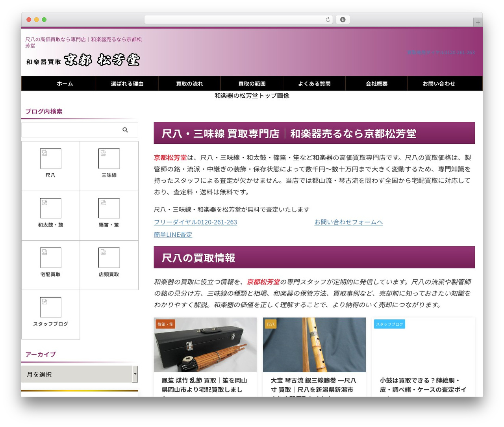This screenshot has height=427, width=504.
Task: Click the ブログ内検索 sidebar heading
Action: (44, 111)
